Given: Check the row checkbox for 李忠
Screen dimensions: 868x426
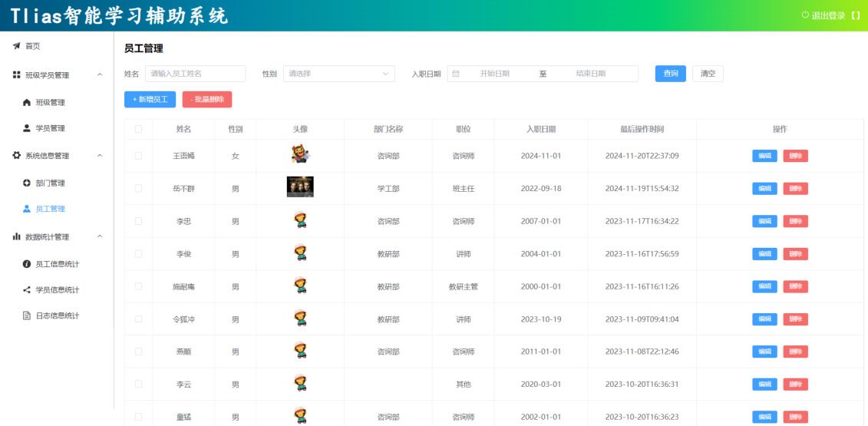Looking at the screenshot, I should [138, 221].
